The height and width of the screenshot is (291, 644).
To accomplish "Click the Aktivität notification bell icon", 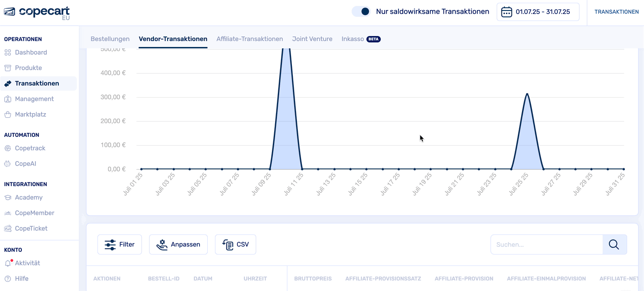I will [x=8, y=263].
